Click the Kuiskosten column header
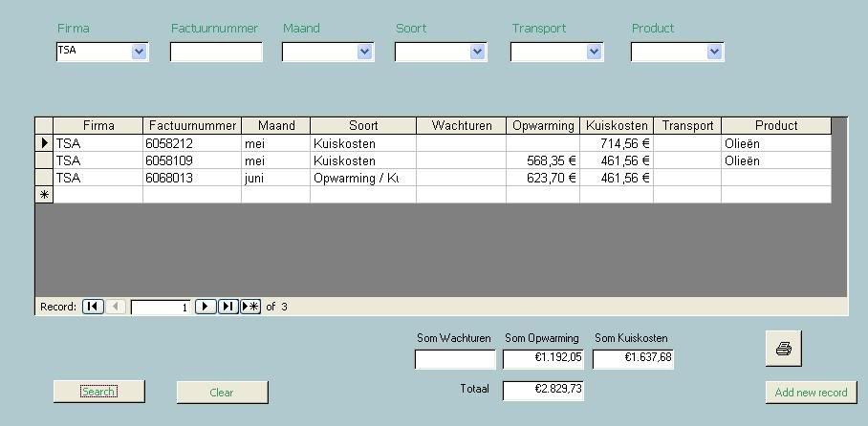 point(617,126)
